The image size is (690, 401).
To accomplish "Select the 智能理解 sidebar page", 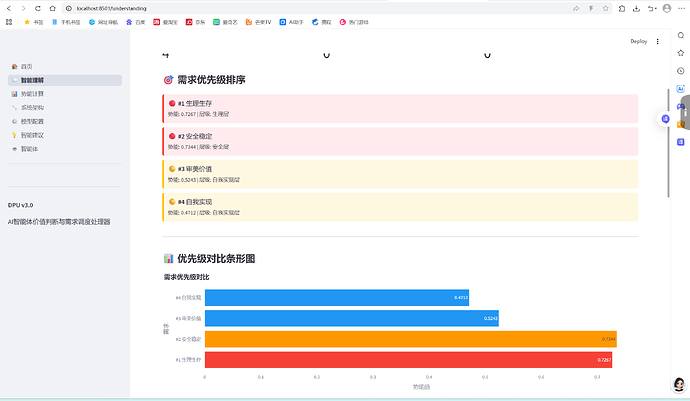I will (65, 80).
